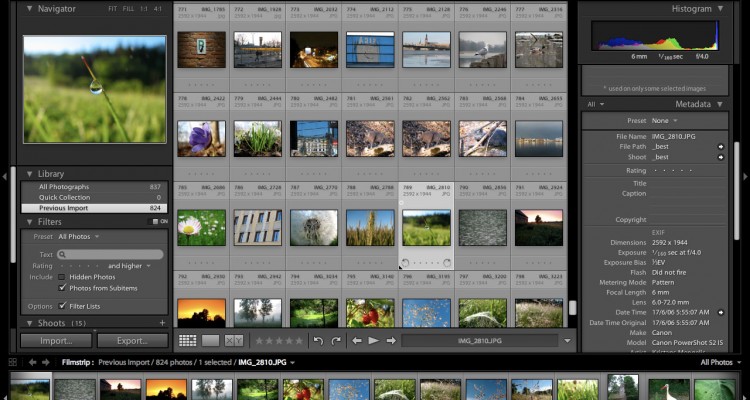This screenshot has height=400, width=750.
Task: Rotate the photo counterclockwise
Action: pyautogui.click(x=318, y=340)
